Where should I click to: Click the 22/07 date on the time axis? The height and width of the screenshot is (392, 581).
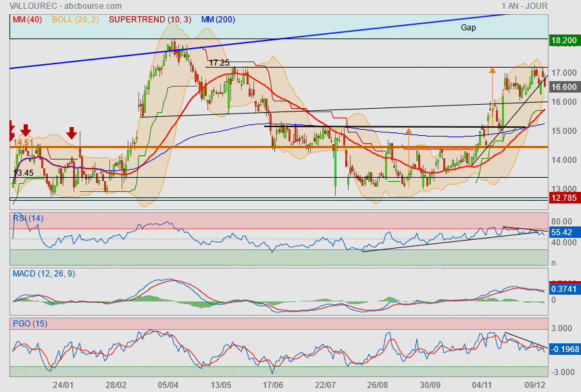click(x=326, y=385)
